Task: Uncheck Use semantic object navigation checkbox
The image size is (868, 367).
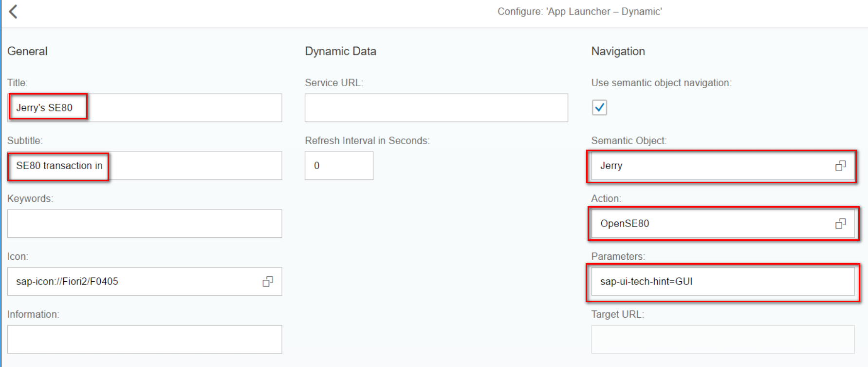Action: [x=599, y=108]
